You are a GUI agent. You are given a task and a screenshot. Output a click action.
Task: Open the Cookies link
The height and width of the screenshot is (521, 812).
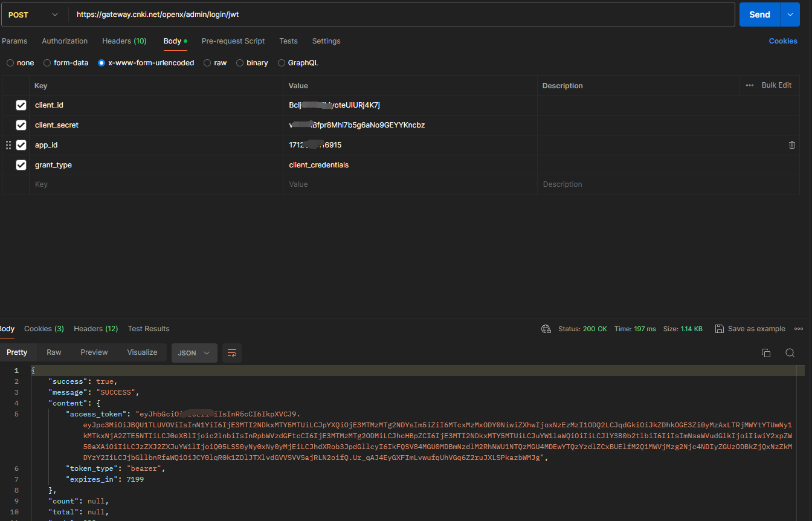tap(783, 41)
